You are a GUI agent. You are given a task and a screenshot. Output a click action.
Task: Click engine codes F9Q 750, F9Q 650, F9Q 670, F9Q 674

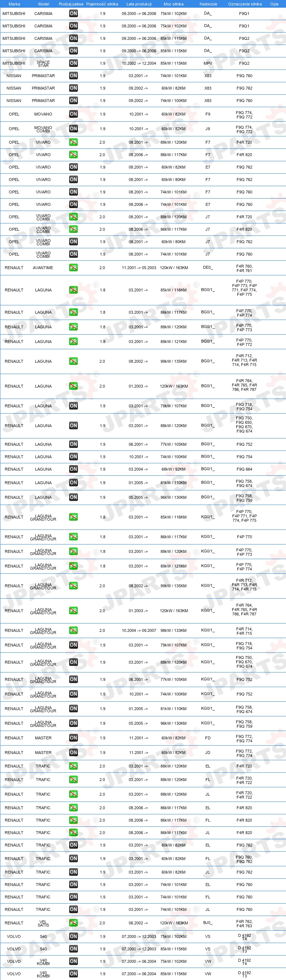[x=244, y=424]
